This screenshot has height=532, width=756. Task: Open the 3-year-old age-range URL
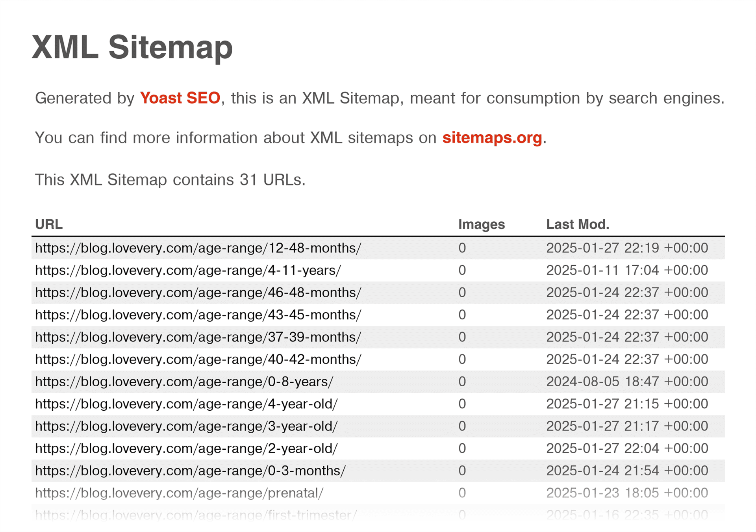pos(186,426)
